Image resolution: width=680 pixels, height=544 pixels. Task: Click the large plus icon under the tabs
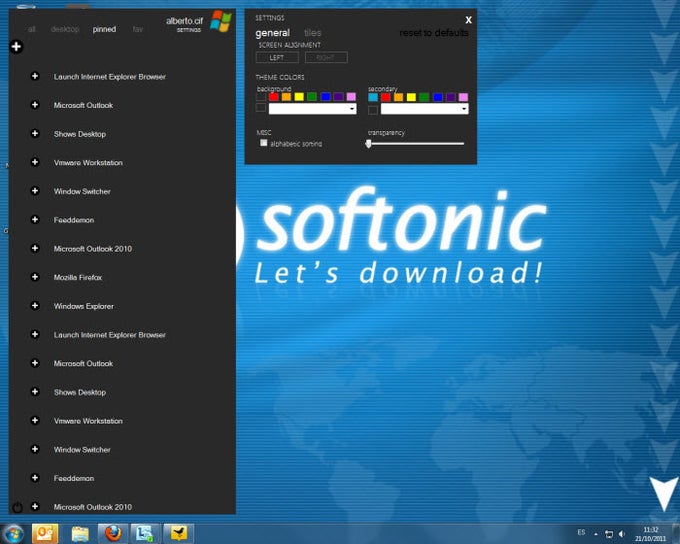[x=16, y=46]
